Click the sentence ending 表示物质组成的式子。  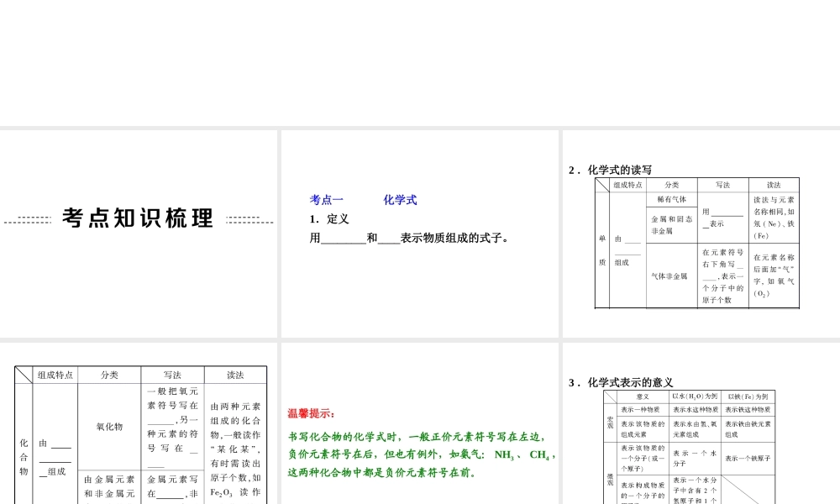point(410,238)
